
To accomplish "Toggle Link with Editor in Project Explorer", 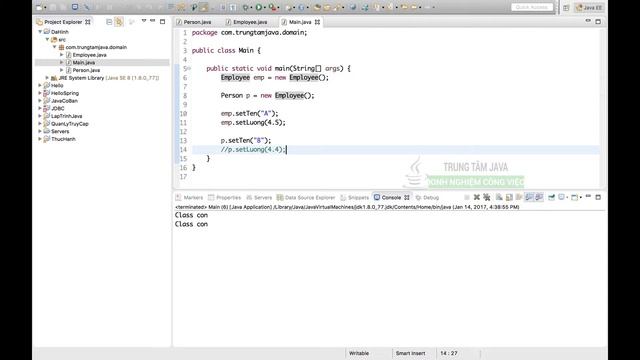I will pyautogui.click(x=119, y=22).
